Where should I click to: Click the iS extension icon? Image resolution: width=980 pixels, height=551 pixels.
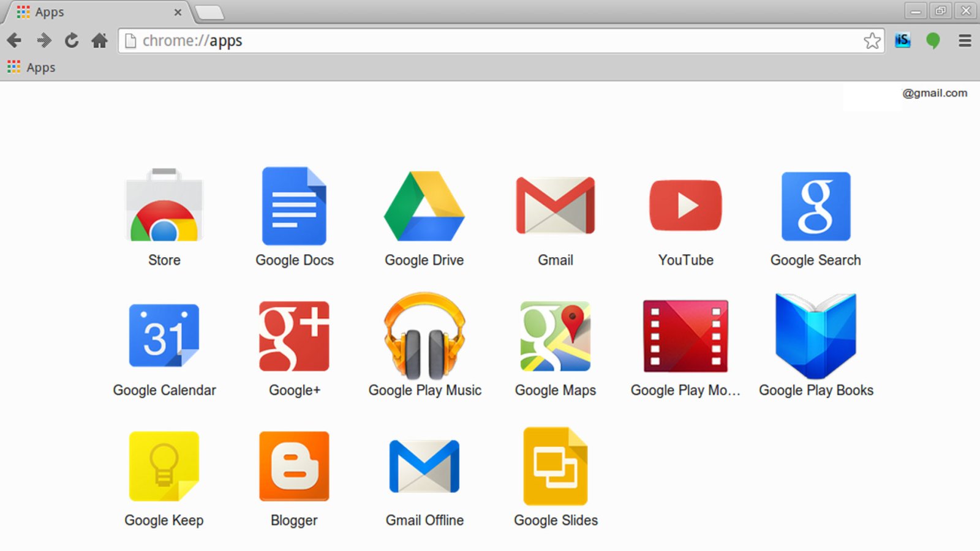pos(903,41)
